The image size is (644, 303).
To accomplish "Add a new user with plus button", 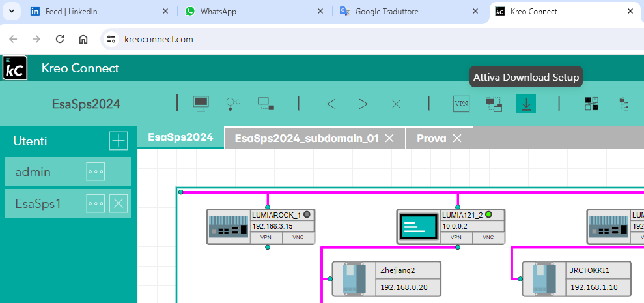I will [x=118, y=141].
